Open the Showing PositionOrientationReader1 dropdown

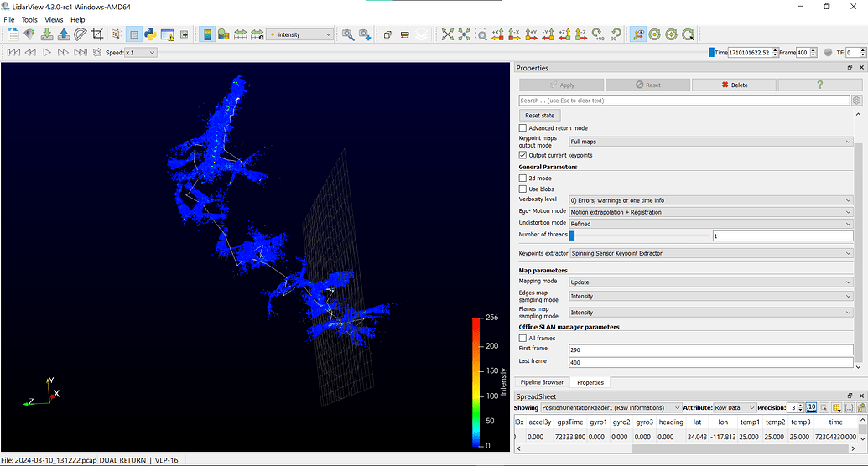[x=611, y=408]
